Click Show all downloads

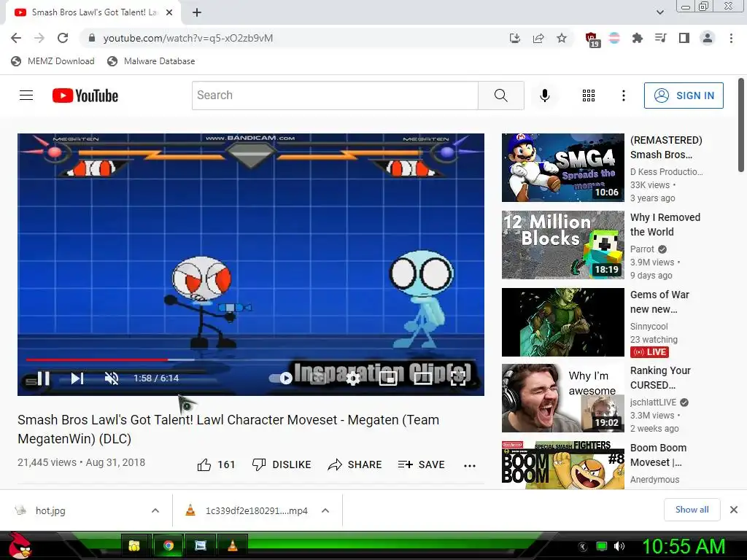click(x=692, y=510)
